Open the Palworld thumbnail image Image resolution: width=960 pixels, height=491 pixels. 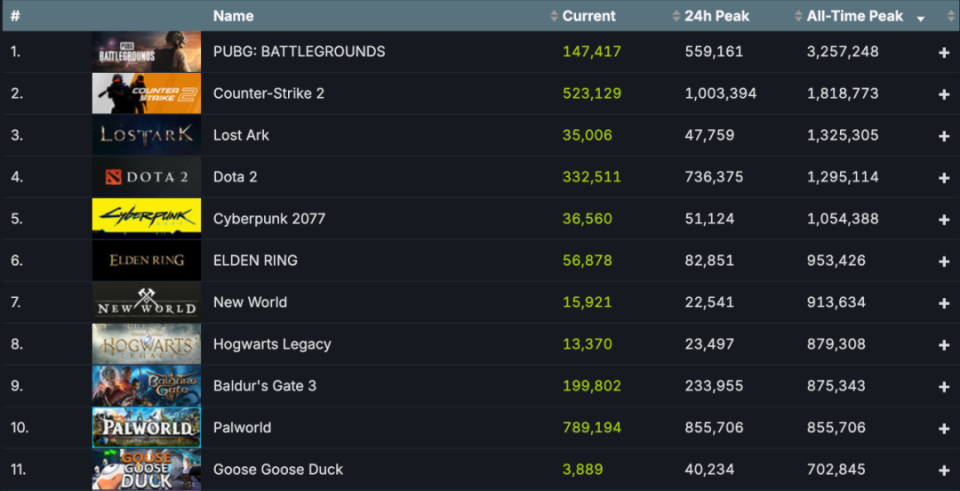pyautogui.click(x=146, y=427)
